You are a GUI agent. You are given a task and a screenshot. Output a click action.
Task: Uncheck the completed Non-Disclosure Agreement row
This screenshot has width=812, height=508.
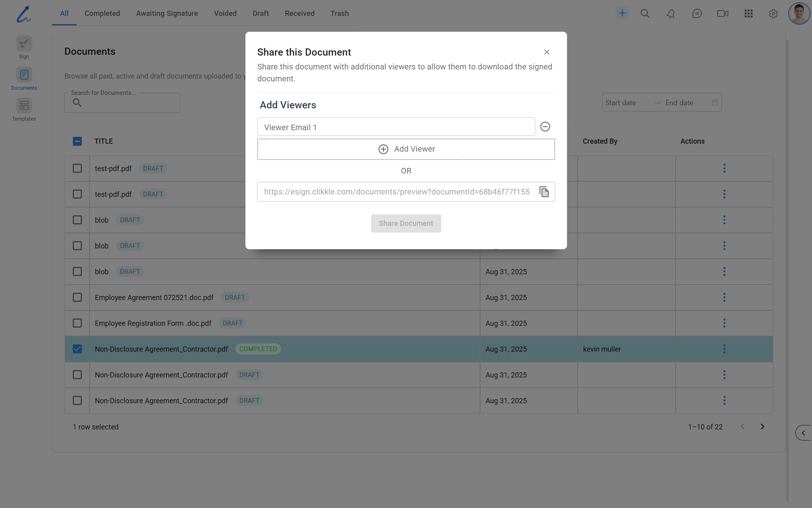pos(77,349)
